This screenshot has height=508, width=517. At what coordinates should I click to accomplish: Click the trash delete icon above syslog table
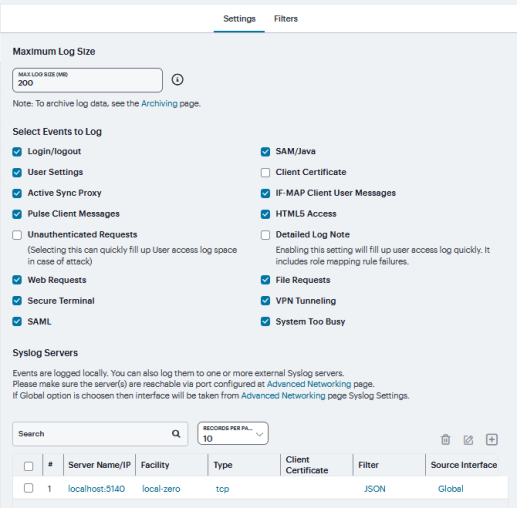445,440
